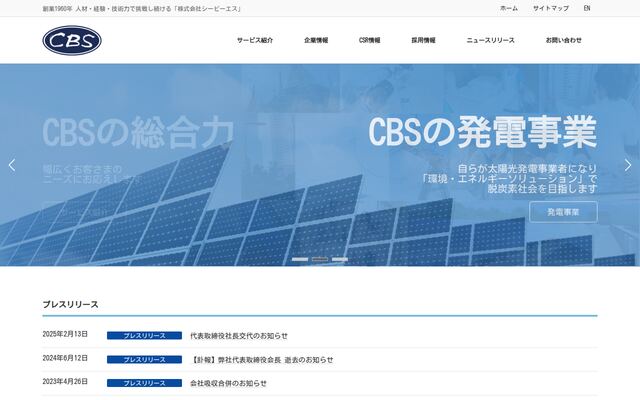Open the ニュースリリース menu
This screenshot has height=400, width=640.
point(490,40)
